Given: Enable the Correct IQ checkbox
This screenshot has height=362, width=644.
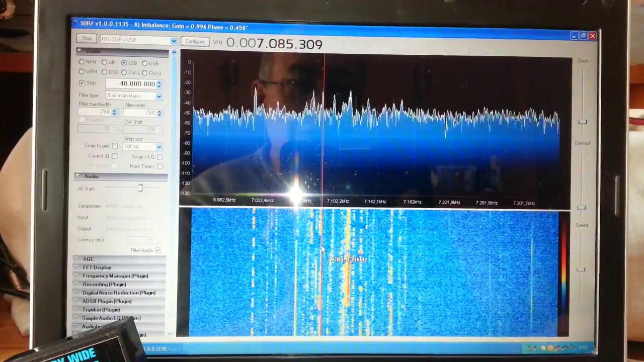Looking at the screenshot, I should 115,156.
